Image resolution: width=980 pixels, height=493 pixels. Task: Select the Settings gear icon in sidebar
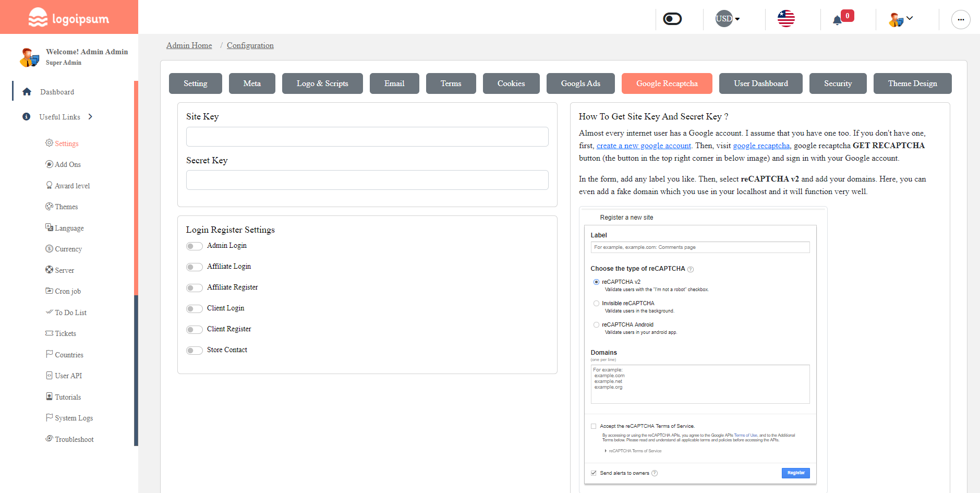[x=49, y=143]
